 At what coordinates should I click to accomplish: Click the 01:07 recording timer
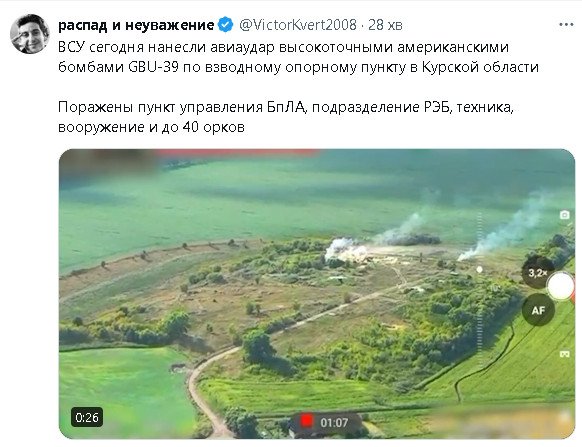(334, 422)
